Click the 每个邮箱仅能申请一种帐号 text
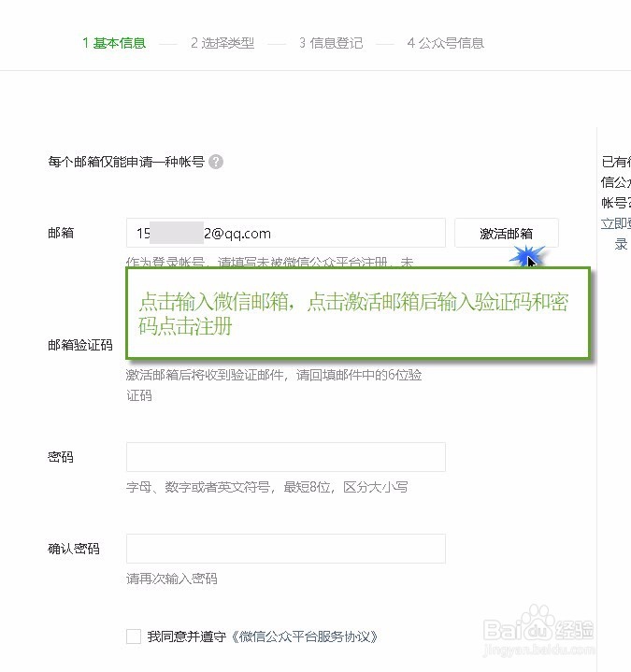Screen dimensions: 631x672 pos(126,162)
